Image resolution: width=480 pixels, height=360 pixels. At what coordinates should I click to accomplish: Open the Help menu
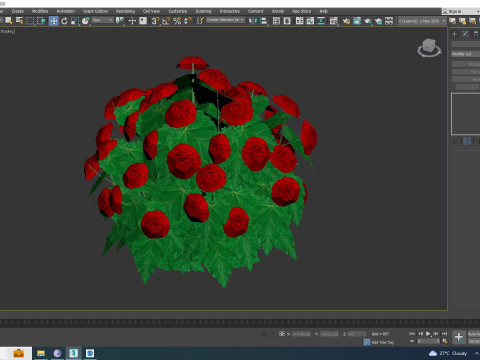pyautogui.click(x=324, y=11)
